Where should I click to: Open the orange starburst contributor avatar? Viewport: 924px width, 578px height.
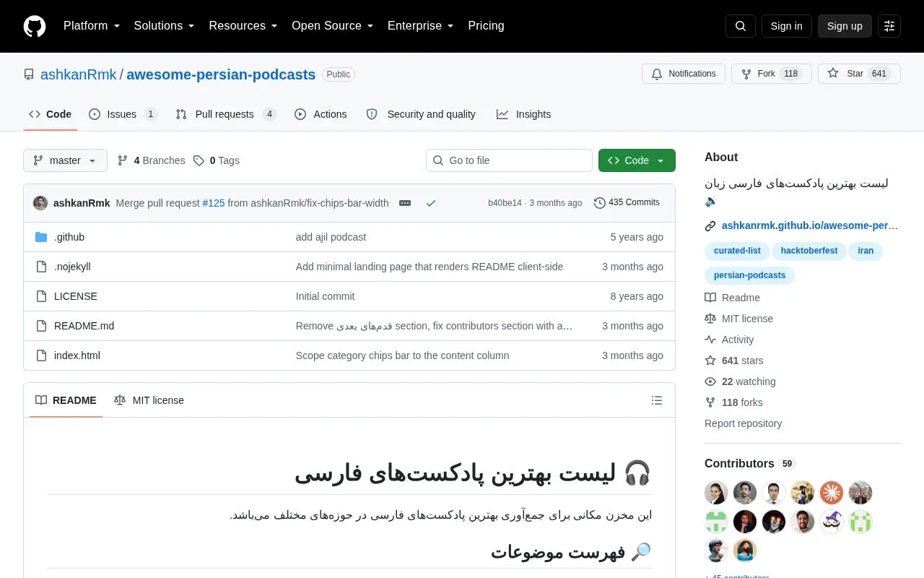832,493
